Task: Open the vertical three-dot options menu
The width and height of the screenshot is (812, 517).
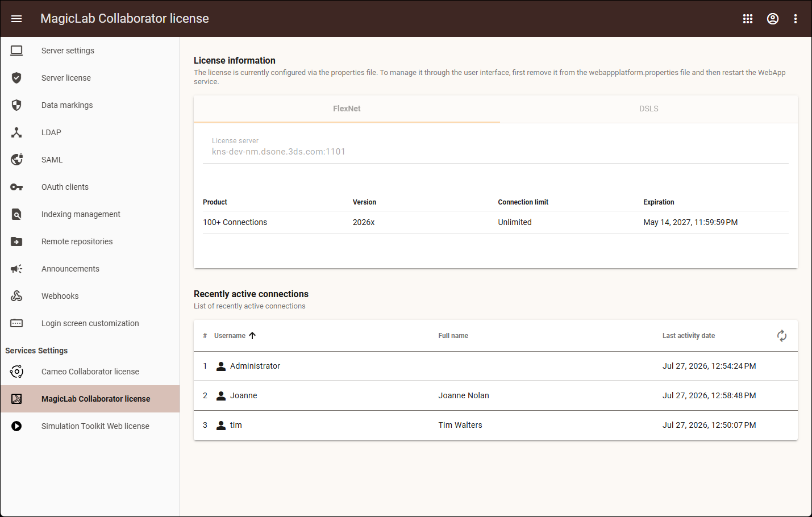Action: click(796, 19)
